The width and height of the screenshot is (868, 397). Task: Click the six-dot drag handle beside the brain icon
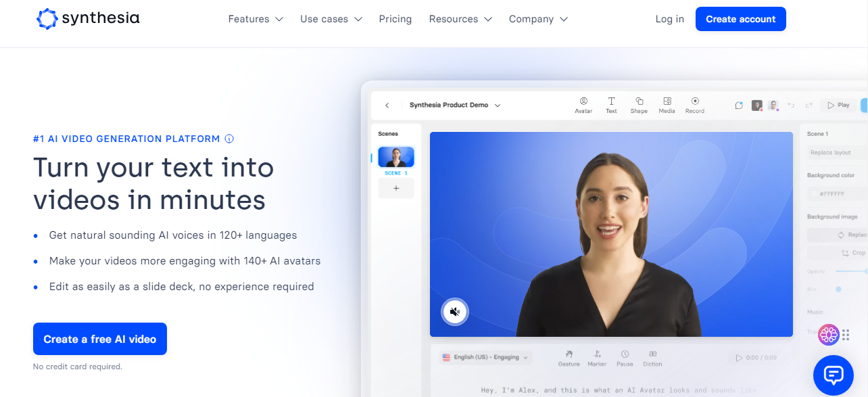846,335
